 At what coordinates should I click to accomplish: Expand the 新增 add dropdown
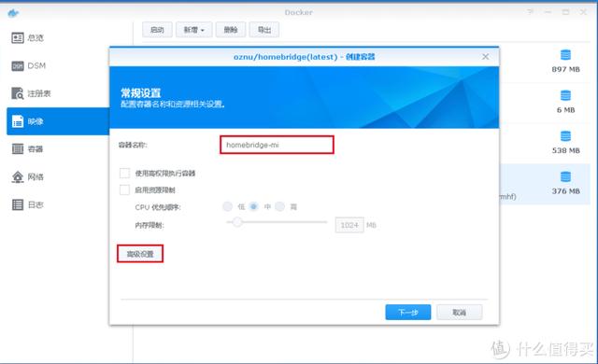point(193,30)
